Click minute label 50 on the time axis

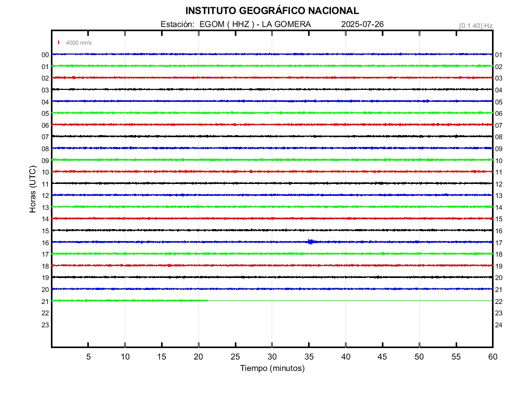click(419, 357)
